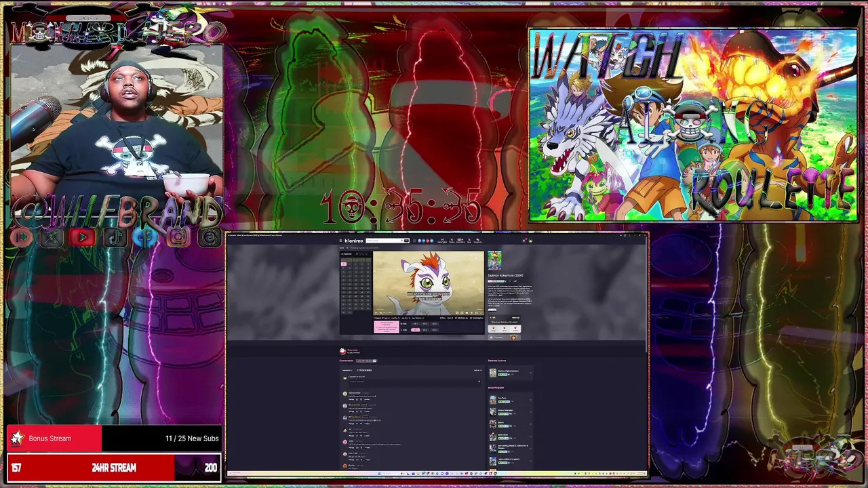Viewport: 868px width, 488px height.
Task: Click the View detail button
Action: [492, 310]
